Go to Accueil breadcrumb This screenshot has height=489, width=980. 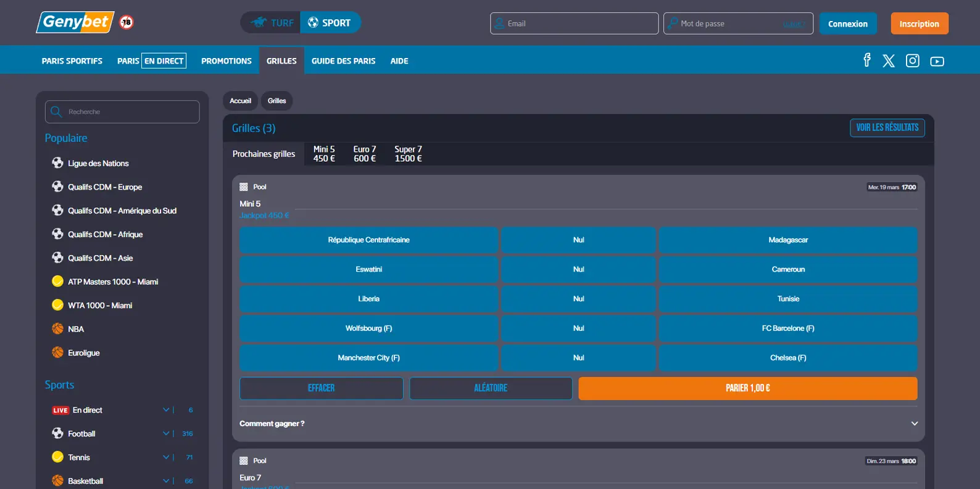[241, 101]
